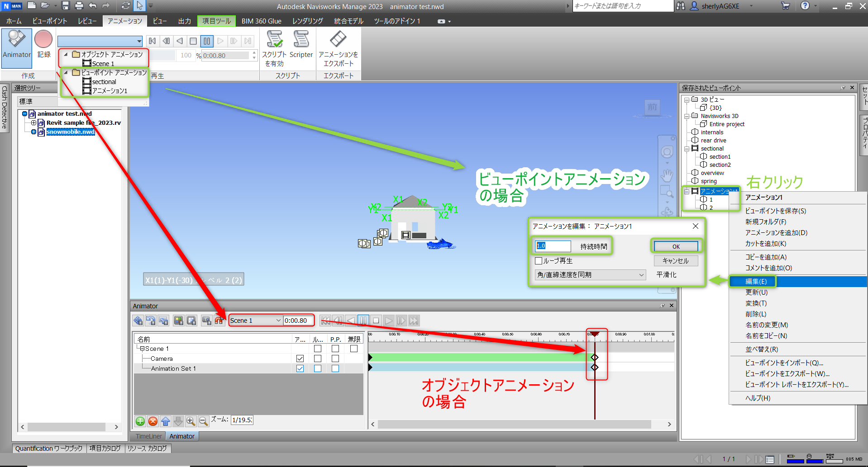Click the green Add scene plus button
The height and width of the screenshot is (467, 868).
point(140,421)
